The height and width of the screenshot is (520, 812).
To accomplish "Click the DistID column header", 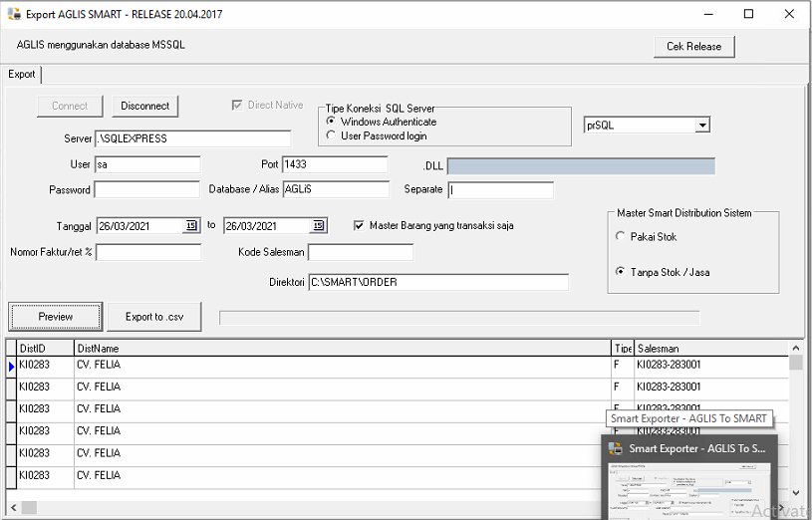I will click(x=46, y=349).
